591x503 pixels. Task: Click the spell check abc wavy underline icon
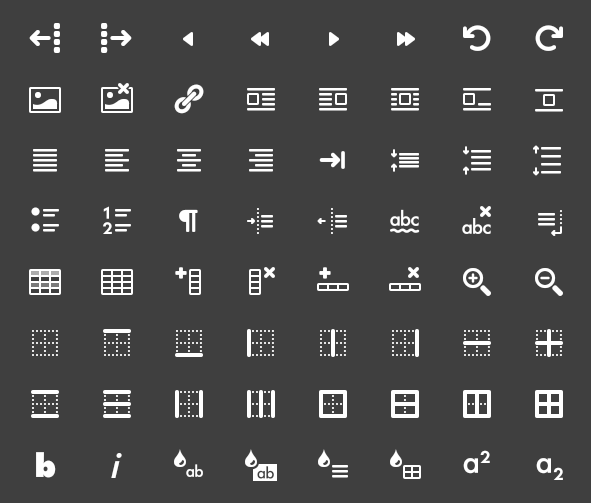tap(404, 223)
